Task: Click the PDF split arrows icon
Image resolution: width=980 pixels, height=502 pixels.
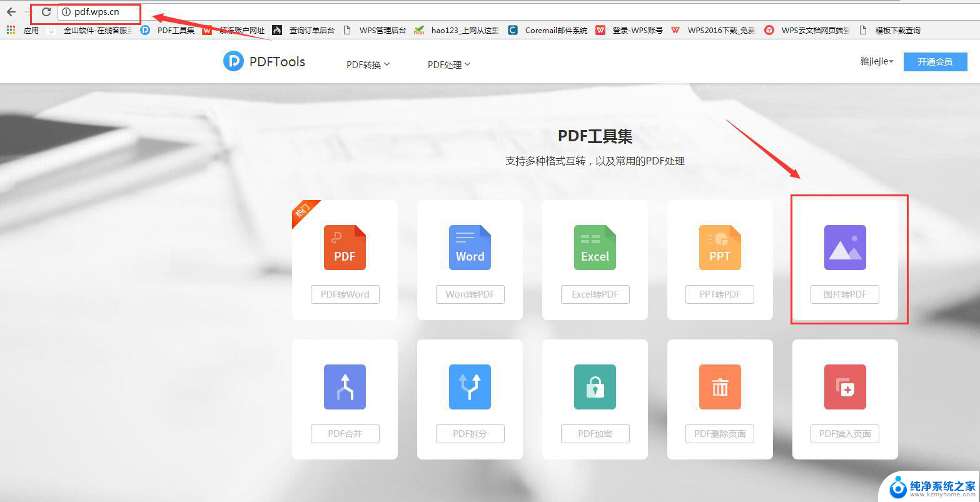Action: tap(470, 387)
